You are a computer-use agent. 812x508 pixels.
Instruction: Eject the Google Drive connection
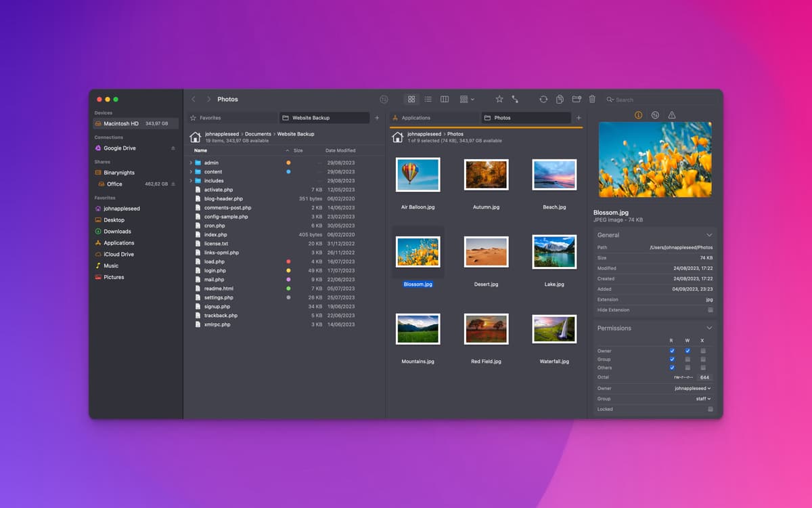coord(173,148)
